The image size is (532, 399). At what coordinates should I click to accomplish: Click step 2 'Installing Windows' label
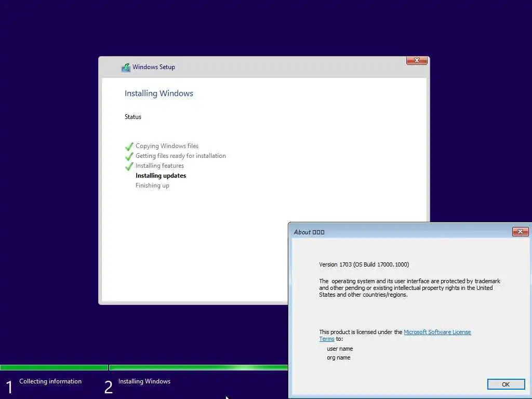point(144,381)
